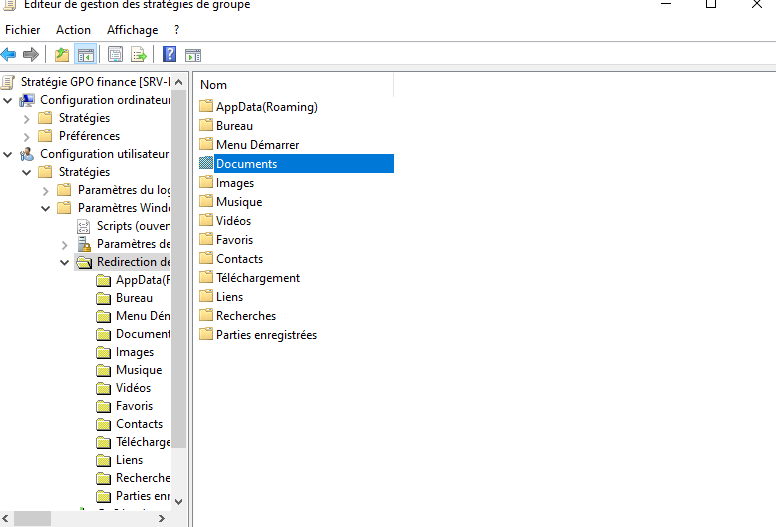This screenshot has height=527, width=776.
Task: Select Téléchargement in the right pane list
Action: (257, 278)
